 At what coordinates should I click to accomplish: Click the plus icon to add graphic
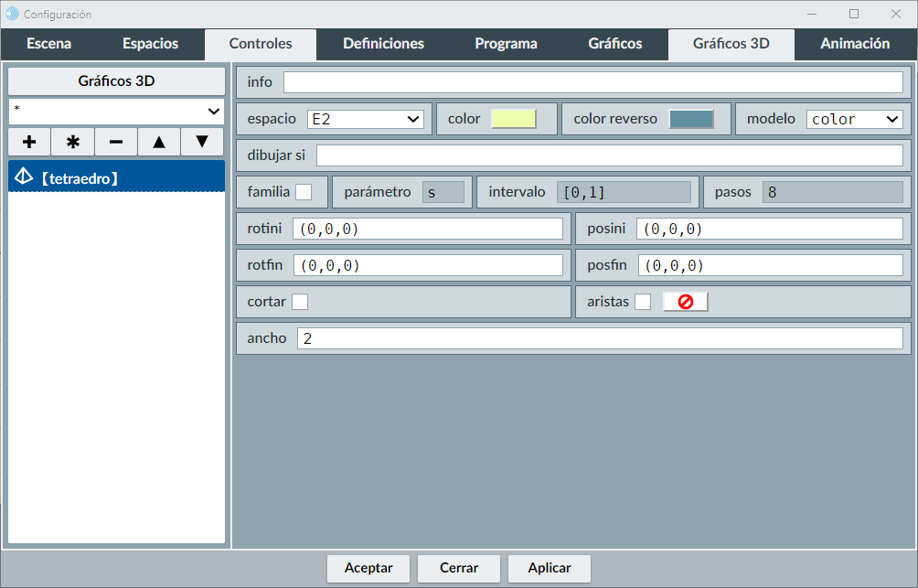tap(29, 143)
